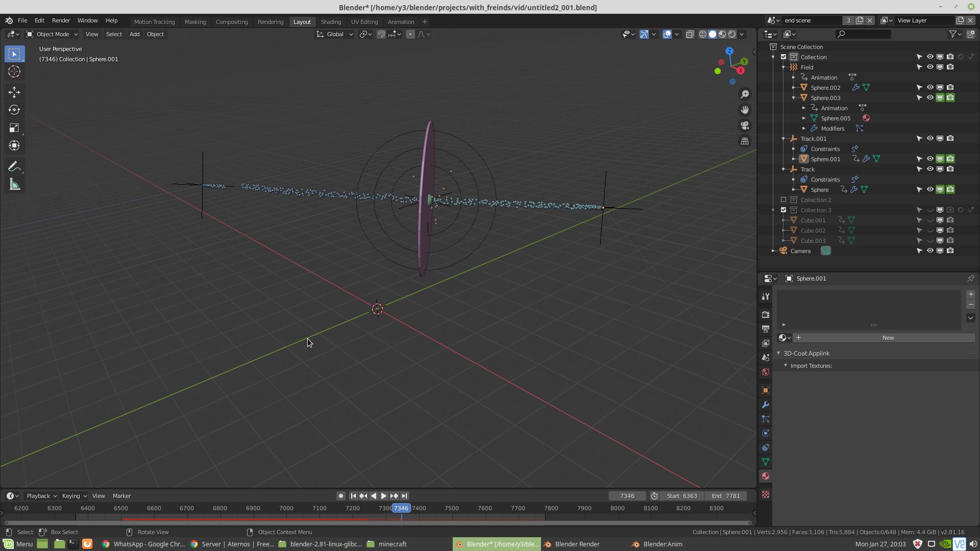Click the zoom view magnifier icon
The image size is (980, 551).
(x=745, y=94)
